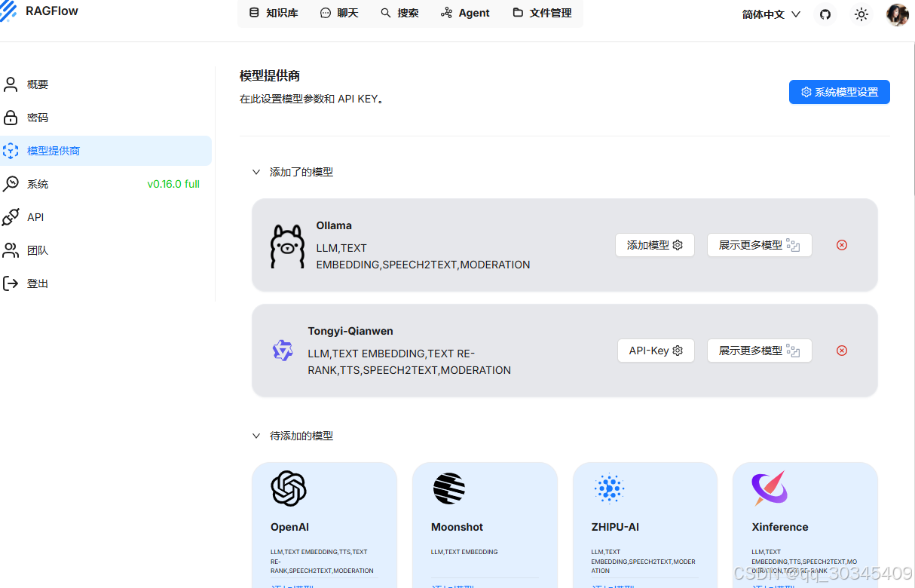Click the 系统 monitor icon in sidebar
This screenshot has width=915, height=588.
coord(11,184)
